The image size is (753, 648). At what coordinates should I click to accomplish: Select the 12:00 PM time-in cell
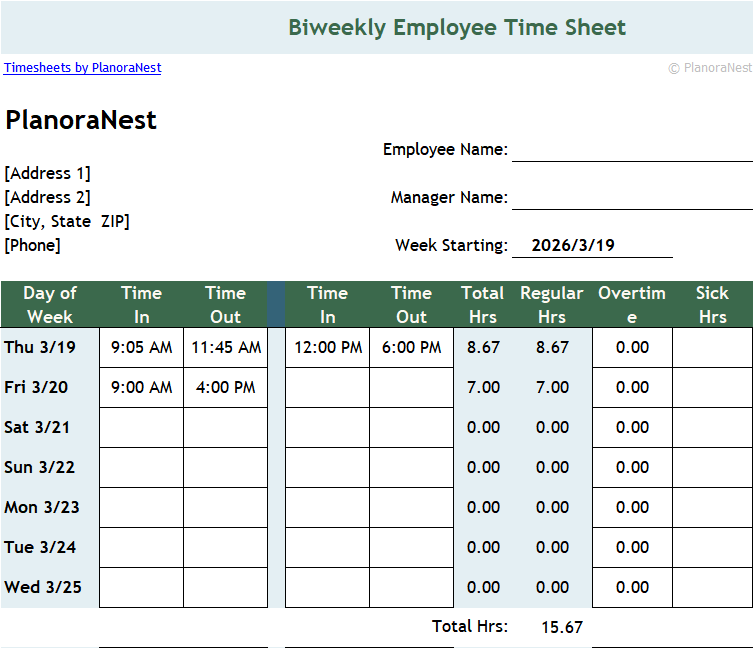(x=328, y=347)
